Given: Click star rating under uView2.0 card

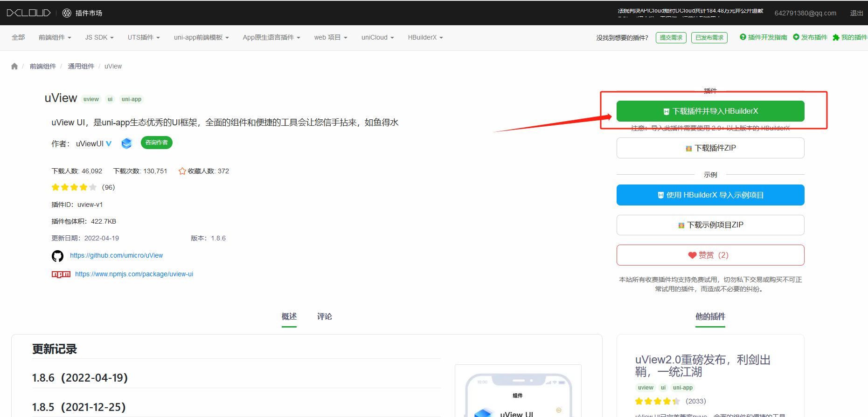Looking at the screenshot, I should pos(658,401).
